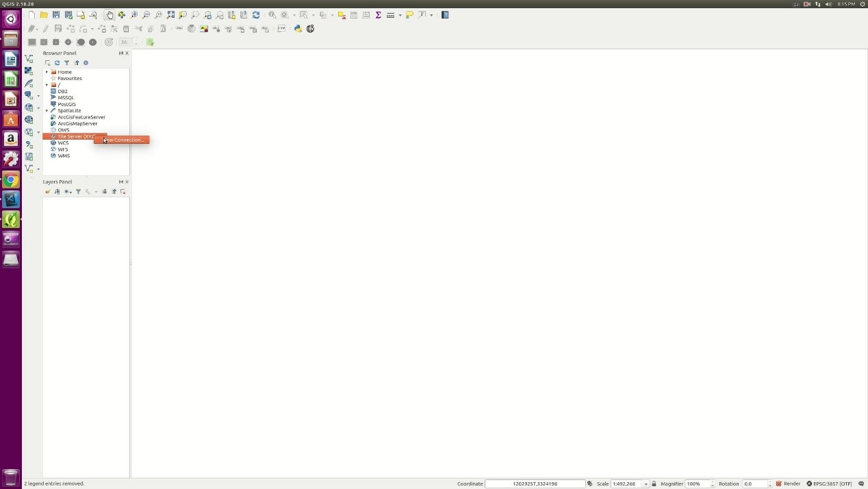Image resolution: width=868 pixels, height=489 pixels.
Task: Click the Save Project floppy icon
Action: coord(56,15)
